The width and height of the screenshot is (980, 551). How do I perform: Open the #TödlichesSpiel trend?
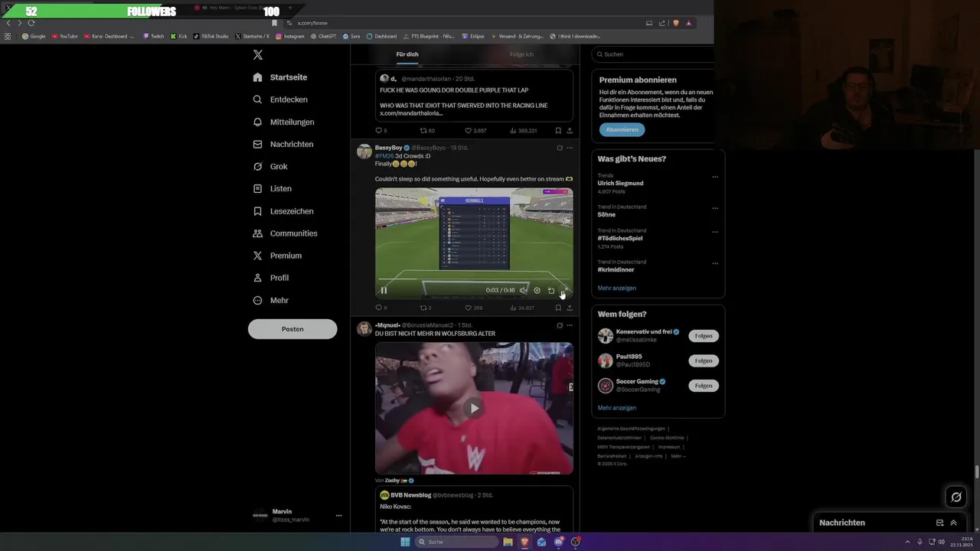620,238
